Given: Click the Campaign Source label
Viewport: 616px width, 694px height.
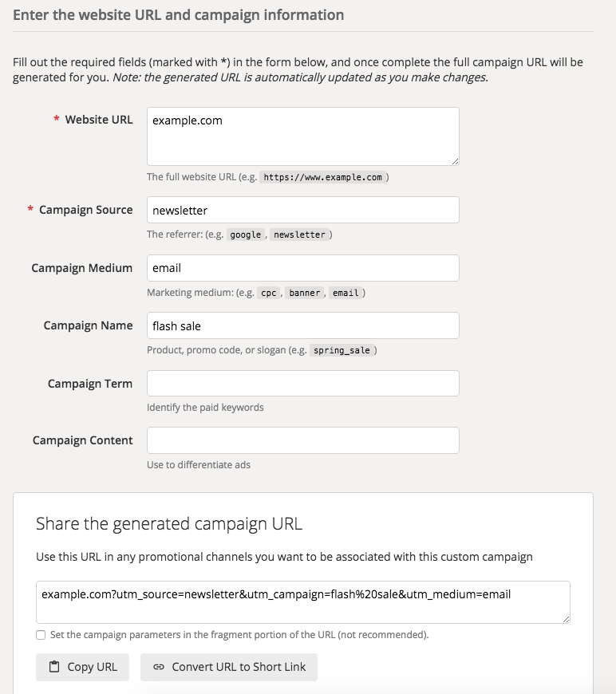Looking at the screenshot, I should point(85,210).
